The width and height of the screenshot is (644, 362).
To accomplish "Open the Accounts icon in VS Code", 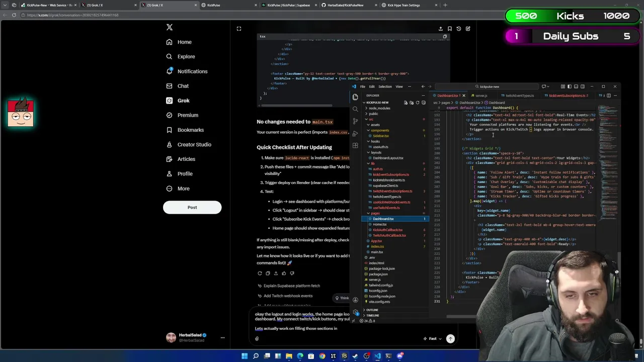I will (x=356, y=300).
